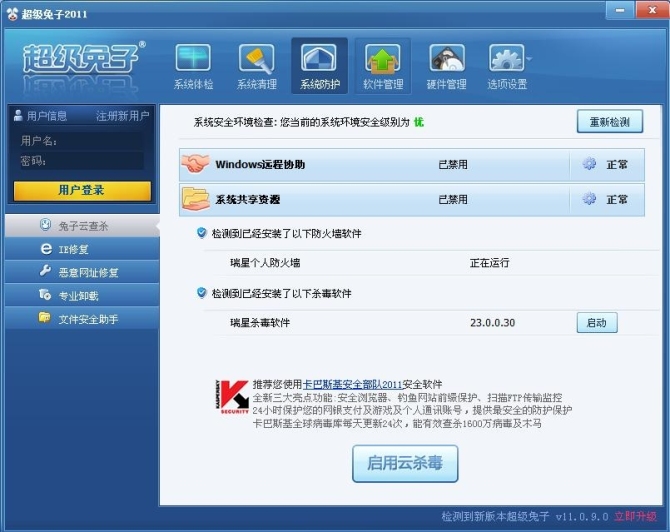Image resolution: width=670 pixels, height=532 pixels.
Task: Click the wrench icon beside 恶意网址修复
Action: pyautogui.click(x=45, y=271)
